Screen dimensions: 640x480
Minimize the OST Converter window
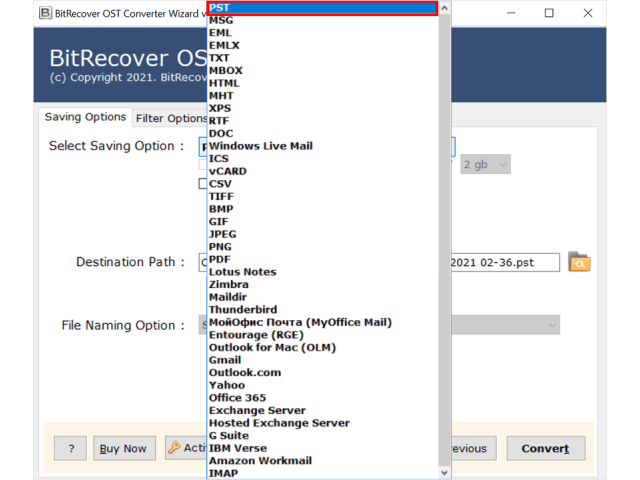click(511, 13)
